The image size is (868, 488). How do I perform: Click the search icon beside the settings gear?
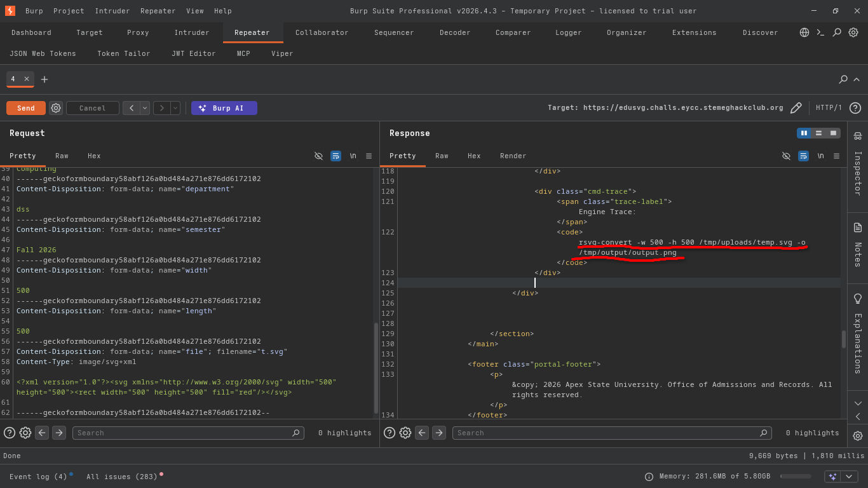coord(837,32)
